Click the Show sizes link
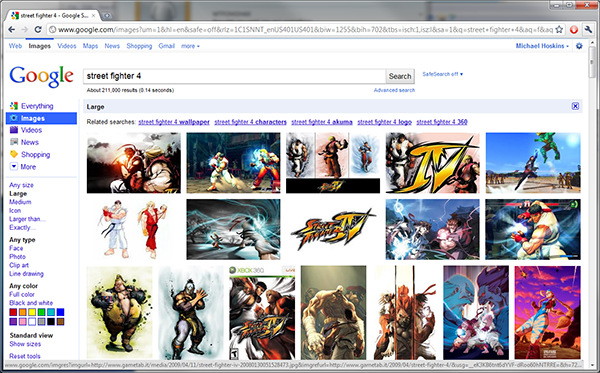The width and height of the screenshot is (600, 373). (25, 344)
